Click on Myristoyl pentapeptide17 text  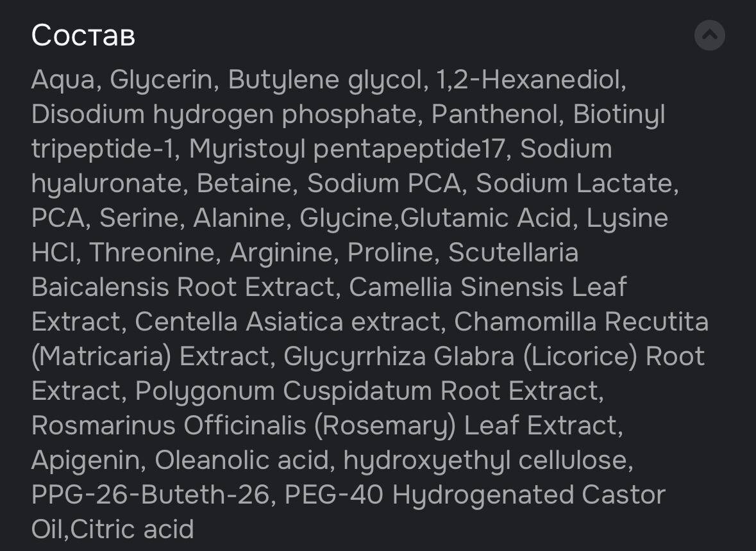tap(346, 149)
